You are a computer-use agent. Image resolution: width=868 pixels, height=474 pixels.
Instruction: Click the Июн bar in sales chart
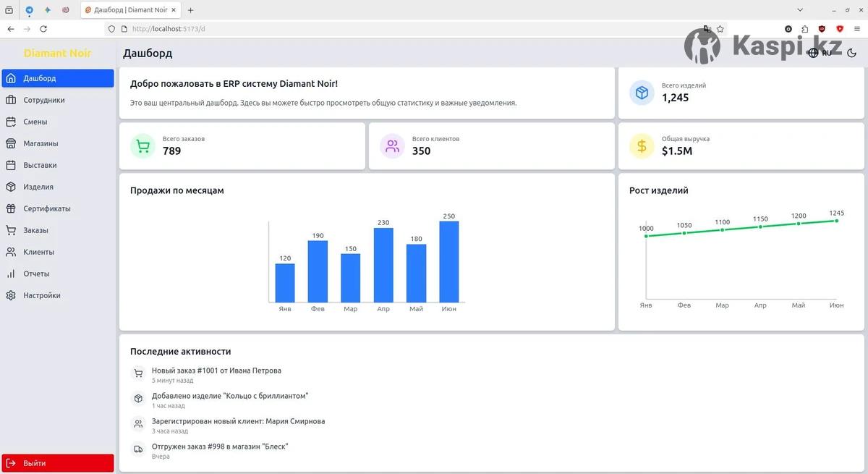pyautogui.click(x=448, y=261)
